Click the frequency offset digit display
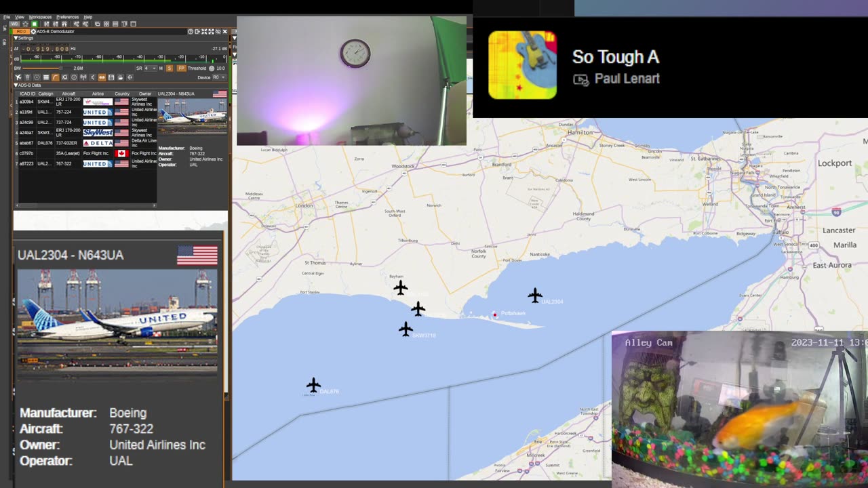868x488 pixels. 45,49
